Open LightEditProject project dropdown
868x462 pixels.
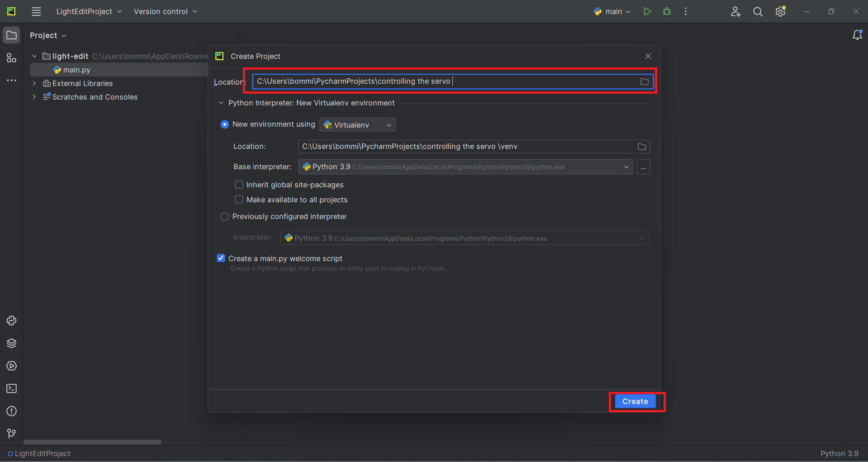click(89, 12)
